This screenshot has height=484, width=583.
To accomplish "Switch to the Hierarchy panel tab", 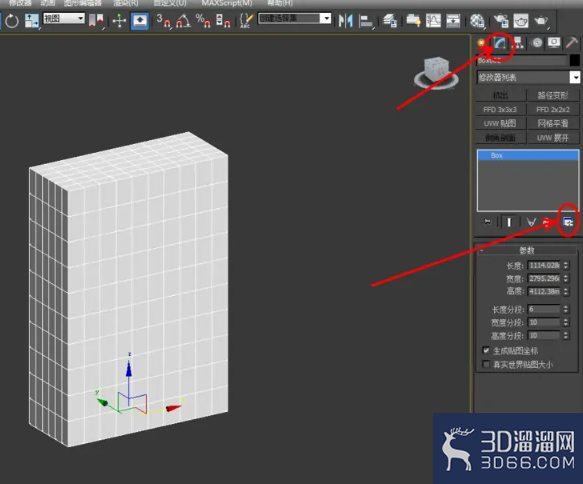I will pyautogui.click(x=518, y=43).
